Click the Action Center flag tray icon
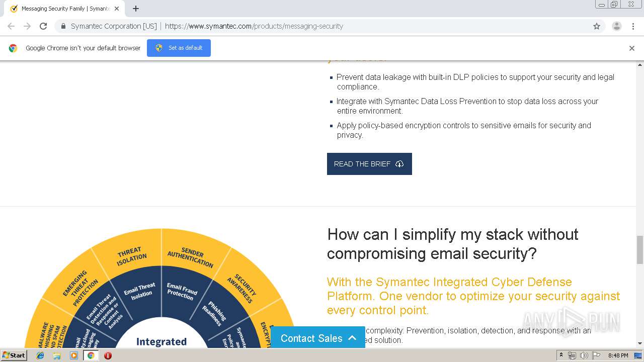644x362 pixels. pos(596,355)
